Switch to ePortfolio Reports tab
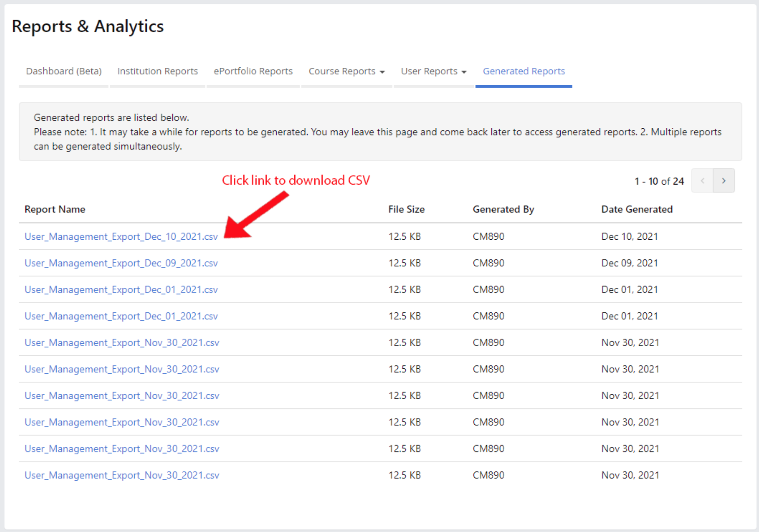The width and height of the screenshot is (759, 532). 253,71
